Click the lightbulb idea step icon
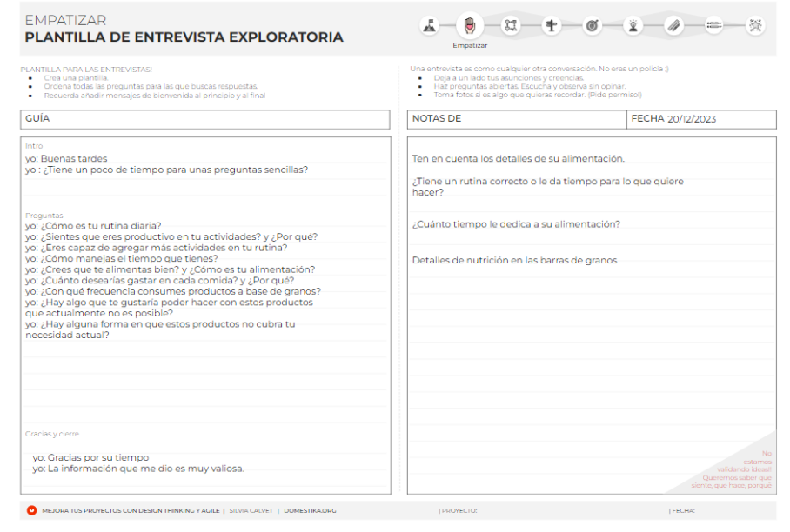 coord(633,26)
